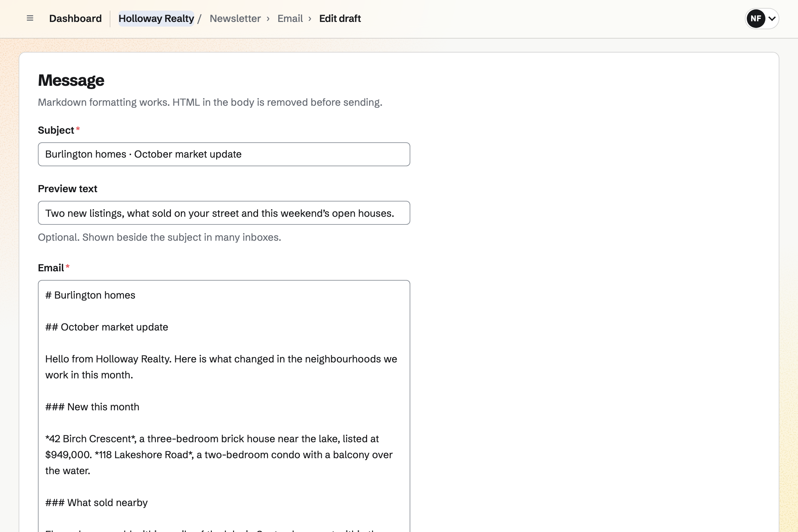Viewport: 798px width, 532px height.
Task: Click the NF user avatar
Action: pyautogui.click(x=755, y=18)
